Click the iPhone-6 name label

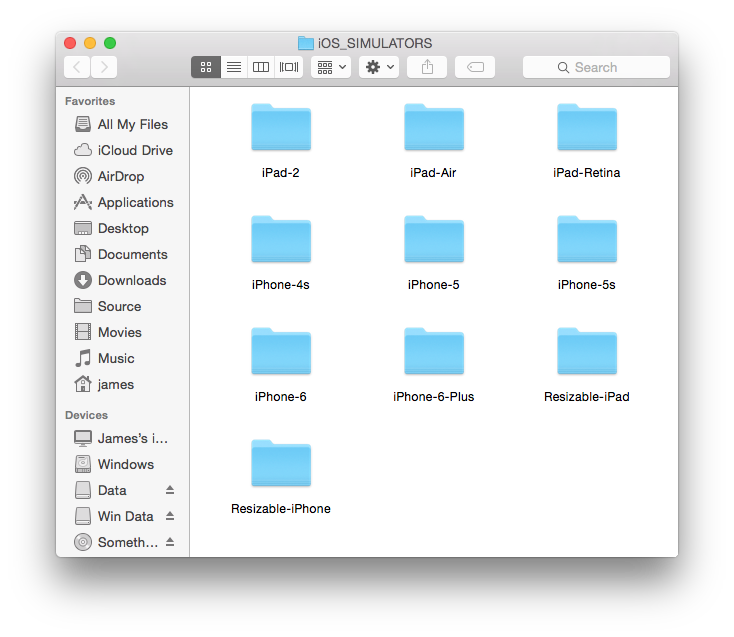(281, 397)
